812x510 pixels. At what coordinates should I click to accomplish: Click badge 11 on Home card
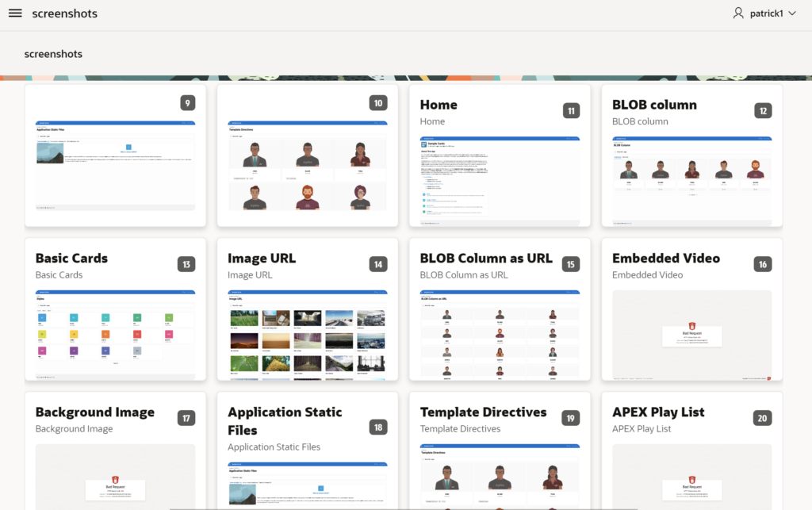pyautogui.click(x=571, y=111)
